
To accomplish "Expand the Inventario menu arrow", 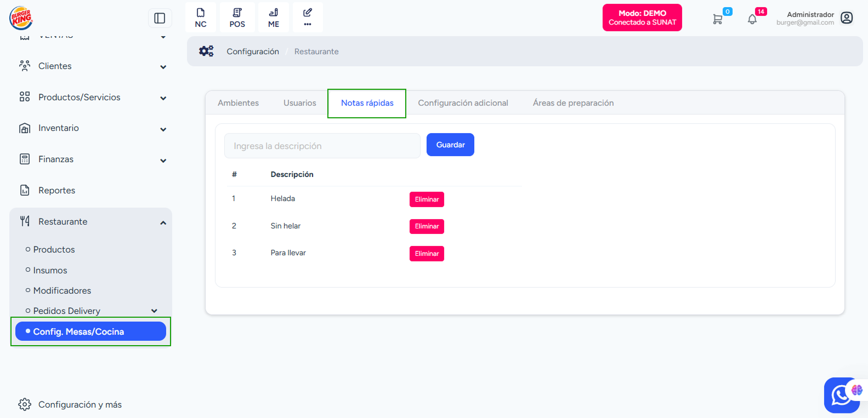I will pos(163,129).
